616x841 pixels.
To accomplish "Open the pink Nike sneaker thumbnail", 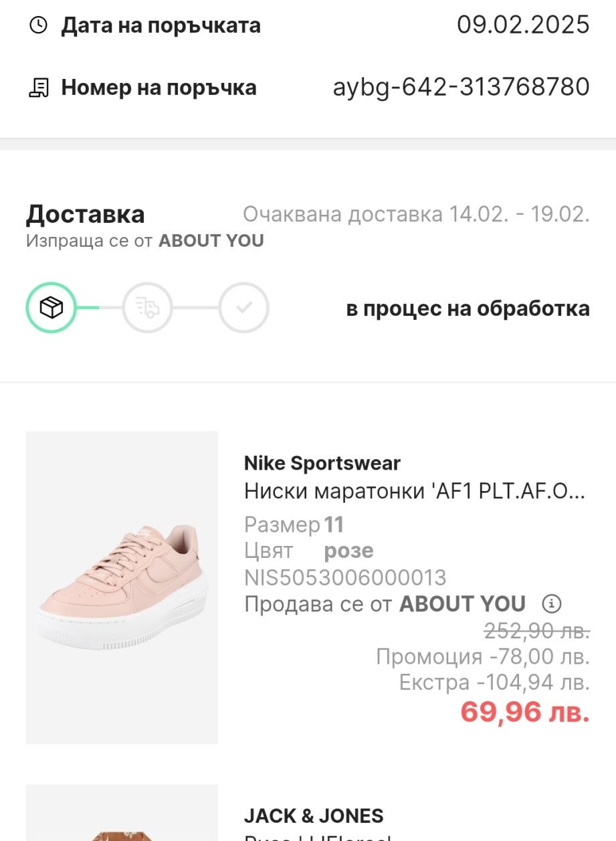I will coord(122,587).
